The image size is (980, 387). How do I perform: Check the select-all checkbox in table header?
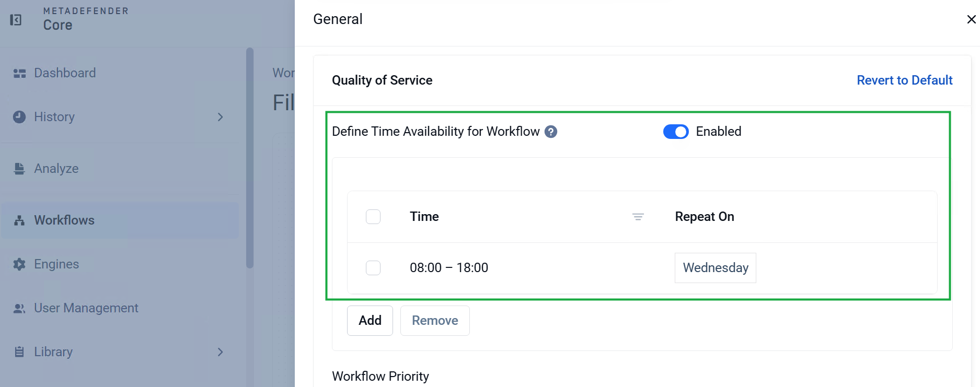pyautogui.click(x=373, y=217)
